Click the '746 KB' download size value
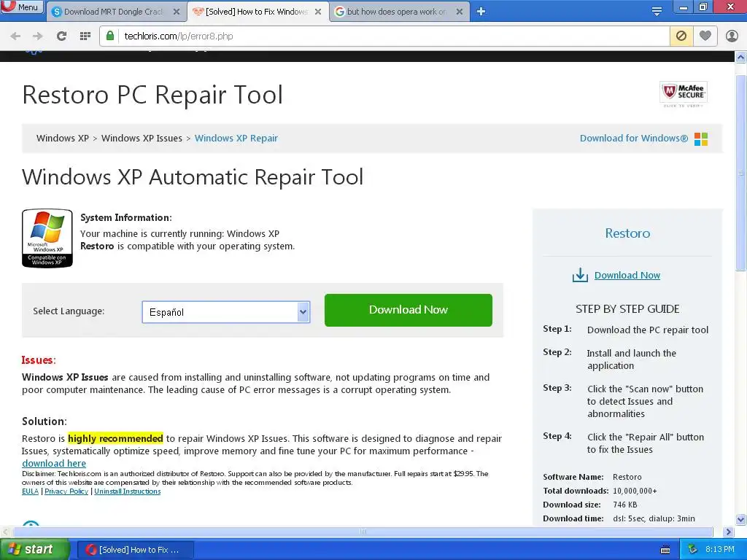Image resolution: width=747 pixels, height=560 pixels. pos(625,505)
